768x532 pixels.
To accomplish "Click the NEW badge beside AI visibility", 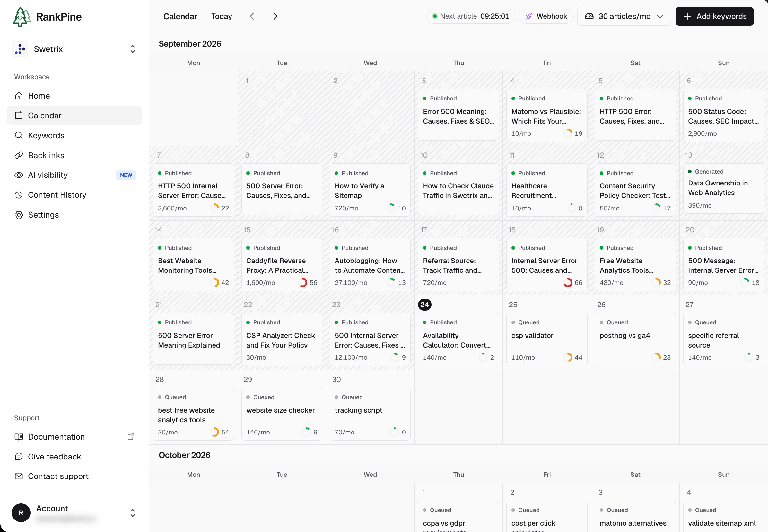I will 126,175.
